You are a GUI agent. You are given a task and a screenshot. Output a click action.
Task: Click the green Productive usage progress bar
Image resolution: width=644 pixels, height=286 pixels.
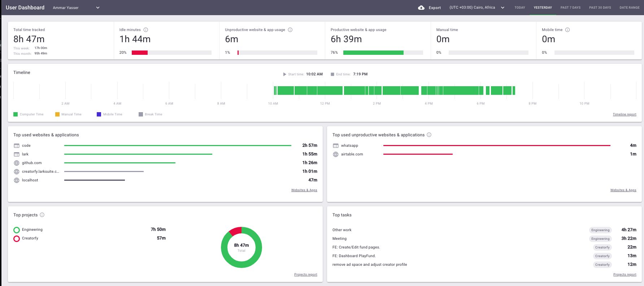373,53
